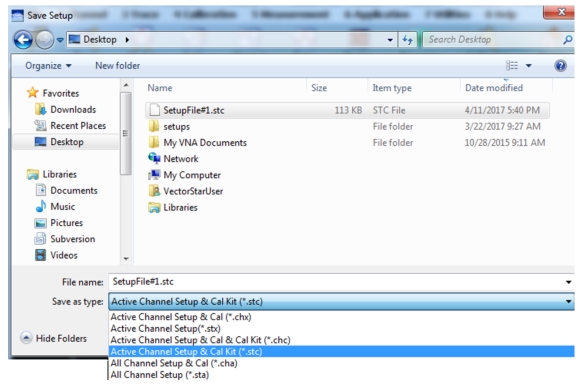Viewport: 578px width, 388px height.
Task: Click the help question mark icon
Action: point(560,66)
